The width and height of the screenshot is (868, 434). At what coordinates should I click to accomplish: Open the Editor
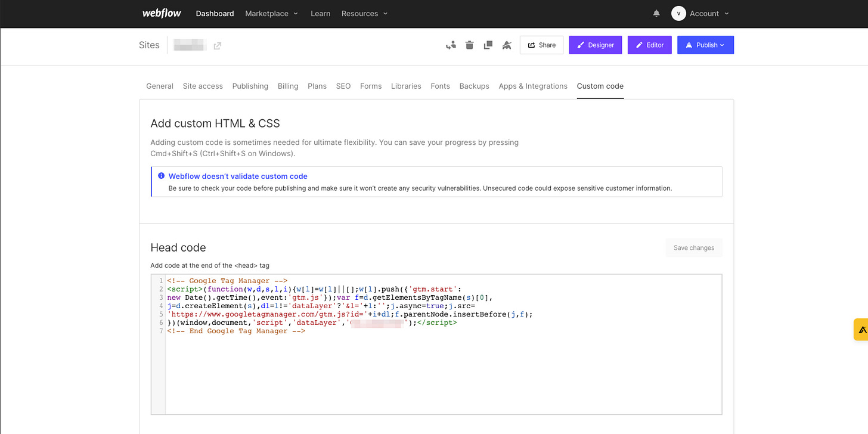(x=650, y=45)
